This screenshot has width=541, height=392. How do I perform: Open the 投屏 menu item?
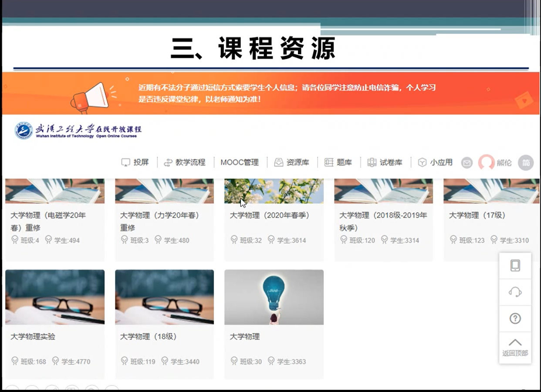141,162
